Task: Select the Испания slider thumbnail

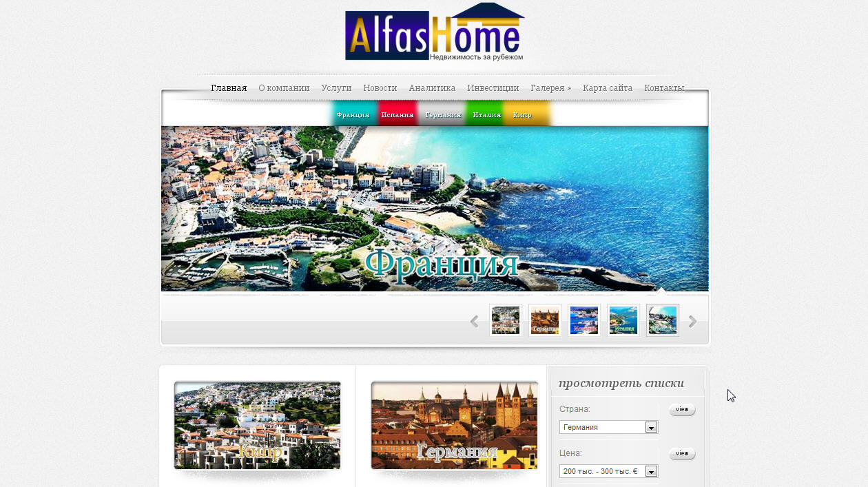Action: [x=584, y=320]
